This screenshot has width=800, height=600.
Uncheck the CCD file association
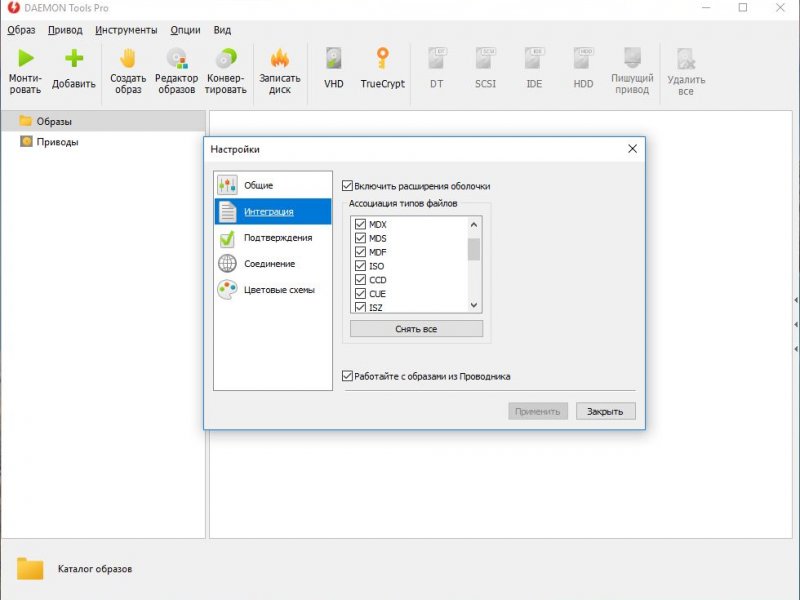click(x=360, y=280)
